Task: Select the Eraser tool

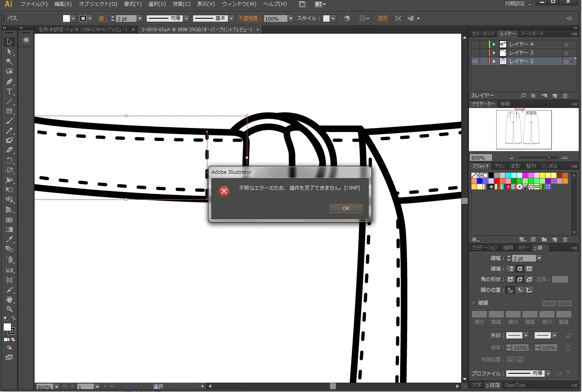Action: [9, 150]
